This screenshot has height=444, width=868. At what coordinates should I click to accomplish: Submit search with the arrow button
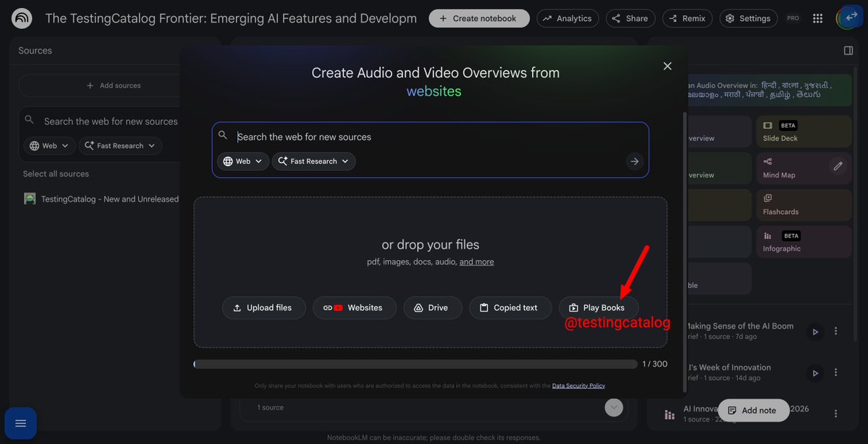tap(634, 161)
